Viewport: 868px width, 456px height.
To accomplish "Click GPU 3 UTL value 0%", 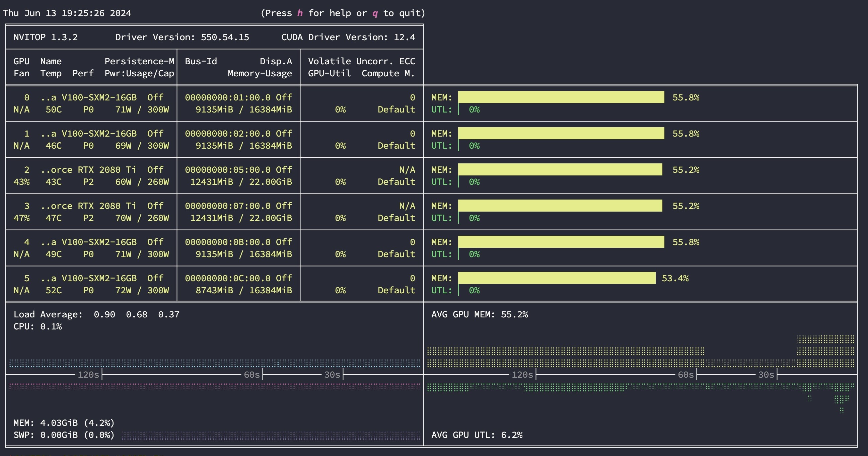I will pos(474,218).
